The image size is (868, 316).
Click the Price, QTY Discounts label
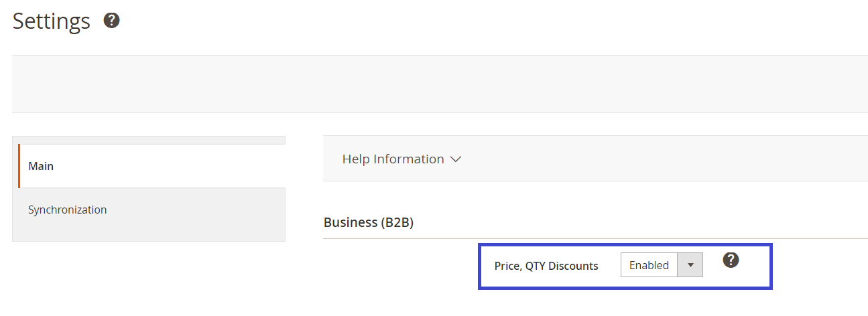(x=546, y=266)
